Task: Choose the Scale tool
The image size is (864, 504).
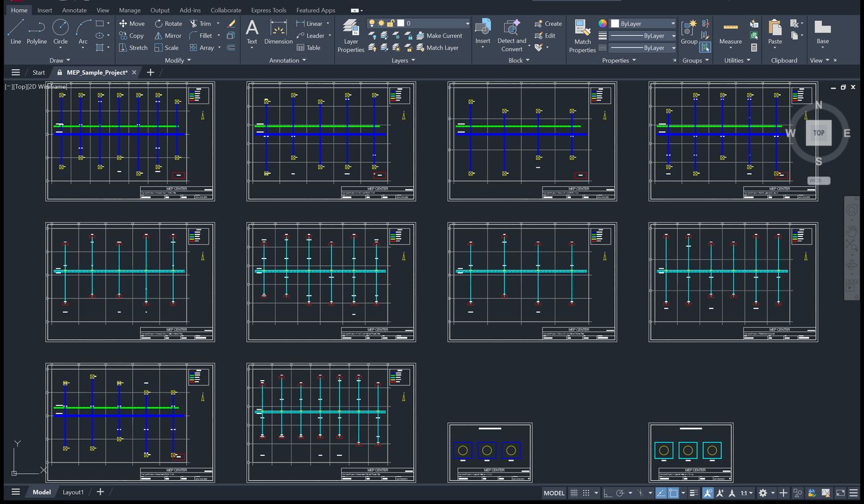Action: coord(167,48)
